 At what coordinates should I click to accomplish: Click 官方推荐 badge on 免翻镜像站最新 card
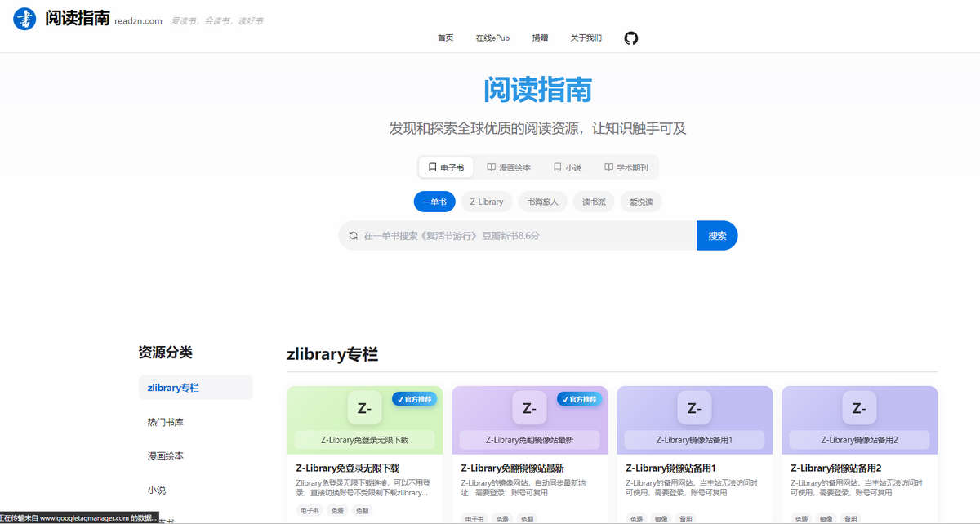(x=580, y=399)
